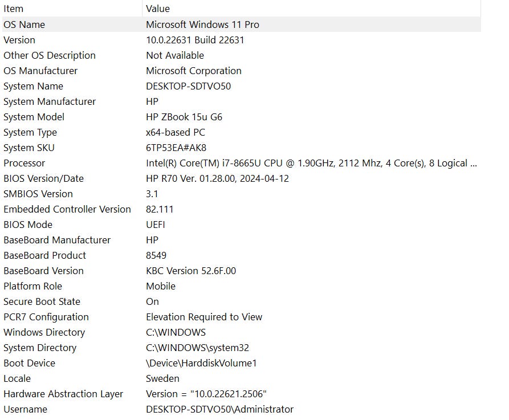Screen dimensions: 509x420
Task: Select the Windows Directory item
Action: [x=44, y=332]
